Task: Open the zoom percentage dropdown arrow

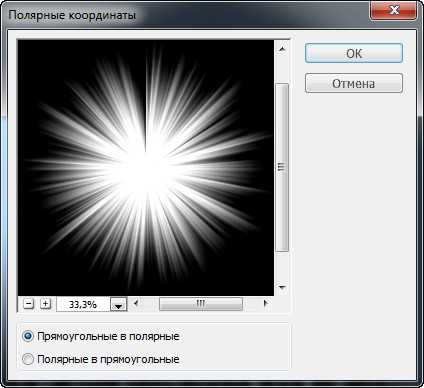Action: [x=118, y=304]
